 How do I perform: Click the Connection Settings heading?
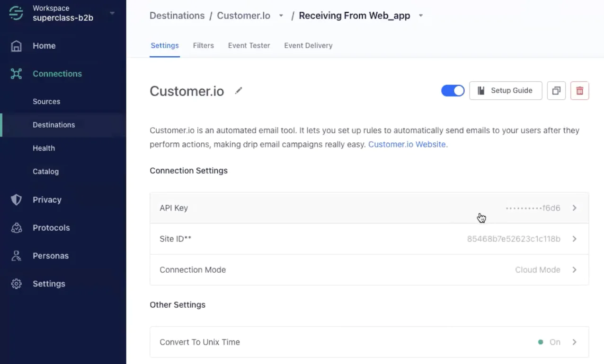point(188,171)
